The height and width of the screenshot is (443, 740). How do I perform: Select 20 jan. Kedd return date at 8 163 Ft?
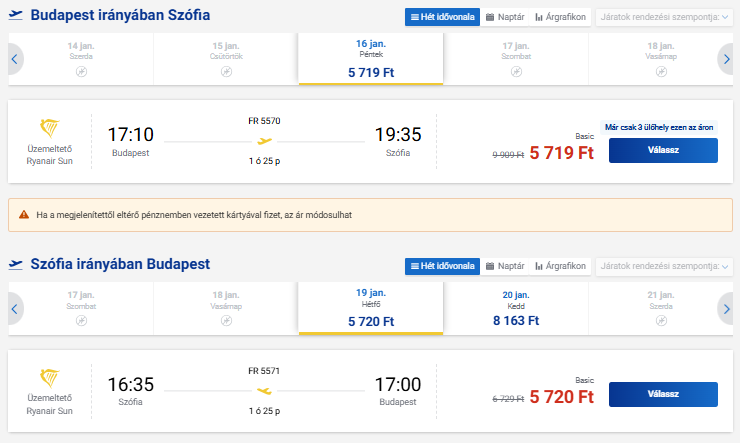click(516, 309)
